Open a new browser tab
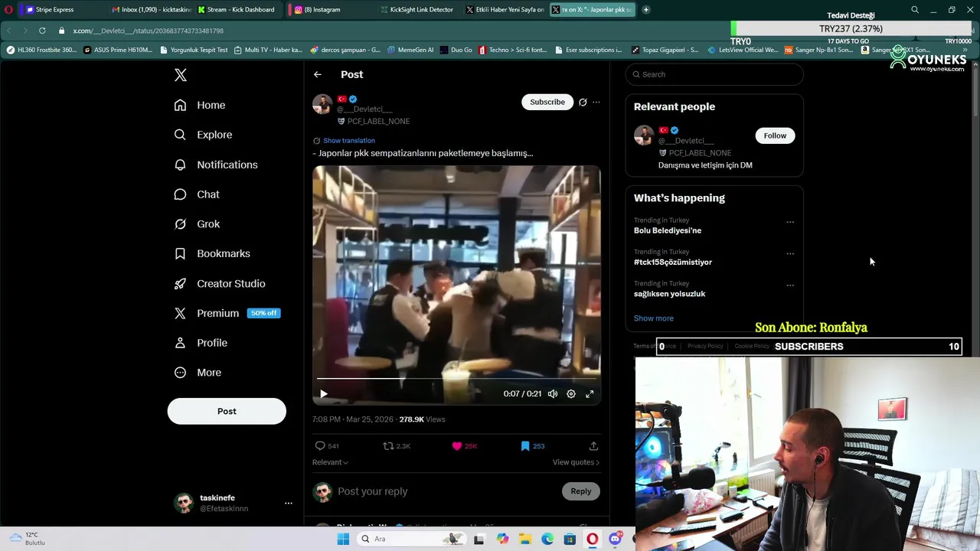Screen dimensions: 980x551 (x=646, y=10)
